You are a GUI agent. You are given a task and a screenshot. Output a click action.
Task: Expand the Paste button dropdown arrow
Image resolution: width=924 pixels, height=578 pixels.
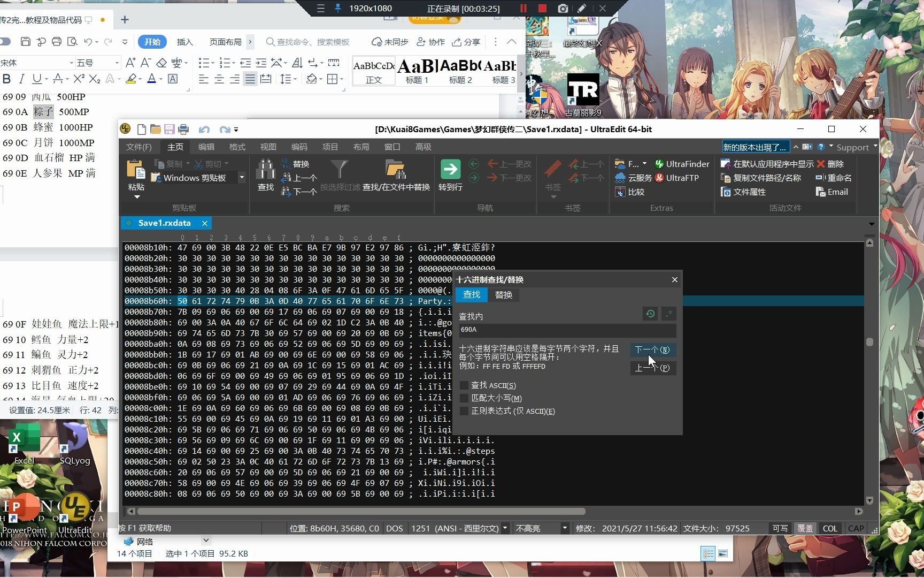click(x=137, y=197)
